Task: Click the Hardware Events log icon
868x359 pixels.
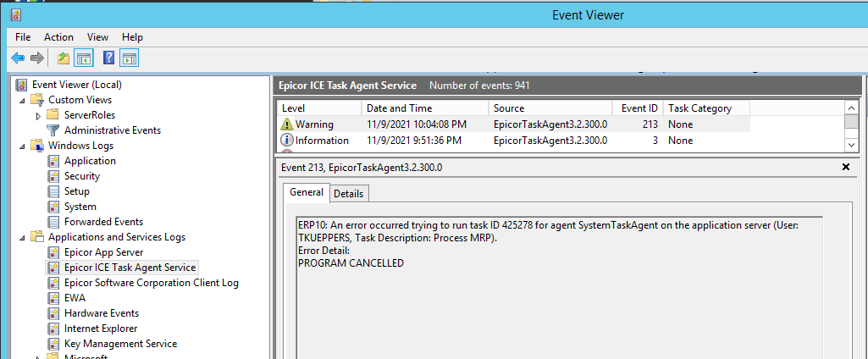Action: pyautogui.click(x=53, y=313)
